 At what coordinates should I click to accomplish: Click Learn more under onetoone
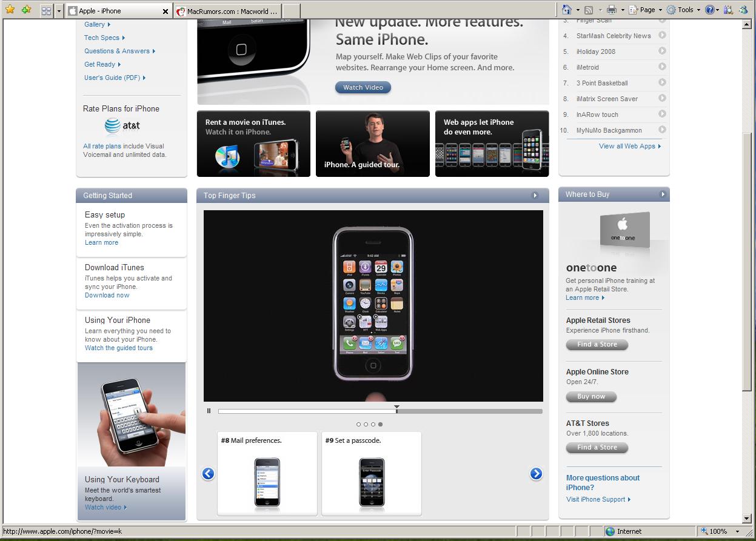(x=585, y=297)
